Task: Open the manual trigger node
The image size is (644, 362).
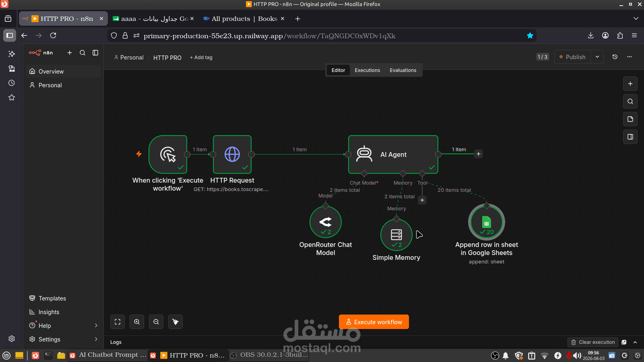Action: 168,154
